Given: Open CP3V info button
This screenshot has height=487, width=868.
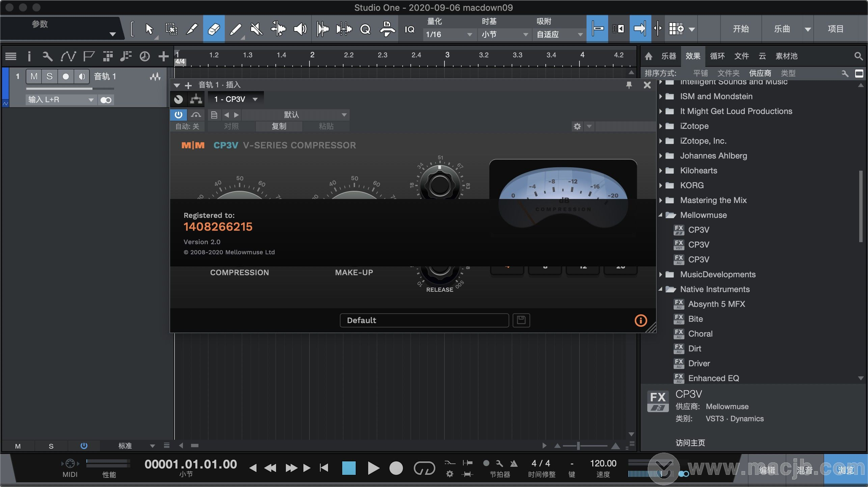Looking at the screenshot, I should (x=641, y=320).
